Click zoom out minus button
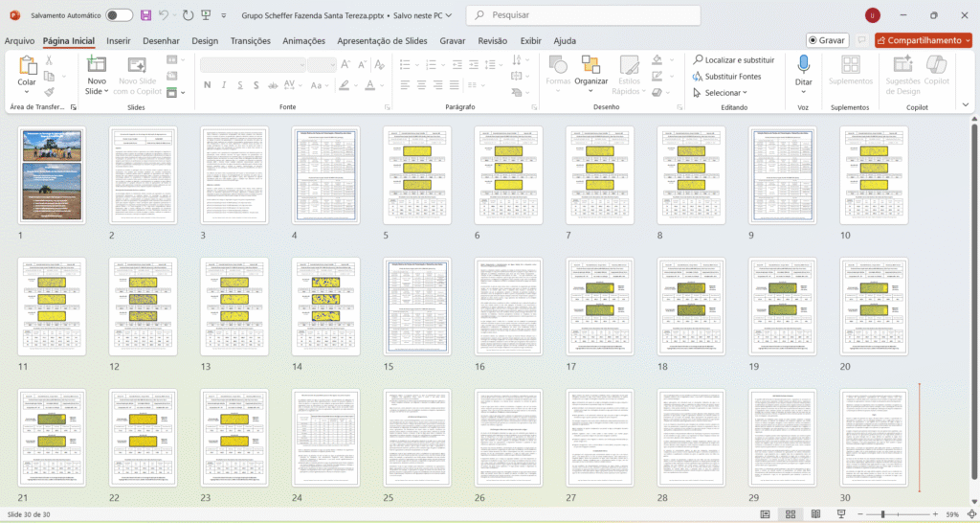This screenshot has height=523, width=980. pos(861,514)
